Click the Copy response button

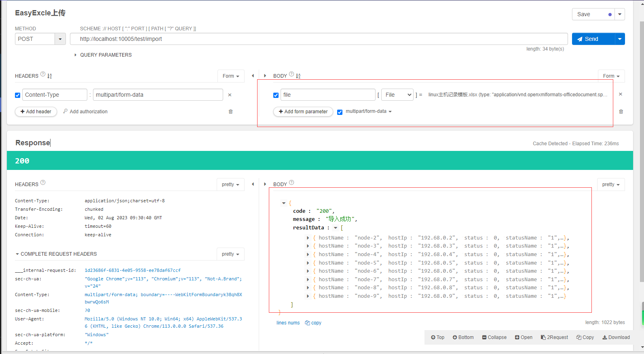pyautogui.click(x=585, y=337)
